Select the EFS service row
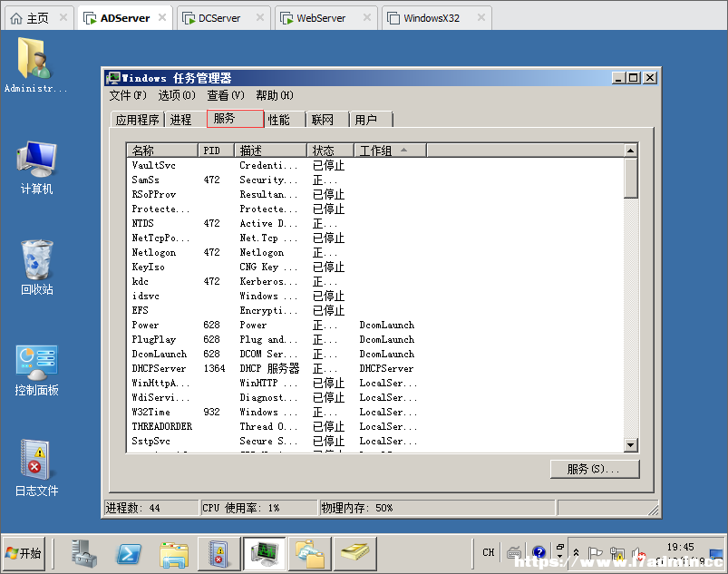The height and width of the screenshot is (574, 728). pyautogui.click(x=375, y=310)
